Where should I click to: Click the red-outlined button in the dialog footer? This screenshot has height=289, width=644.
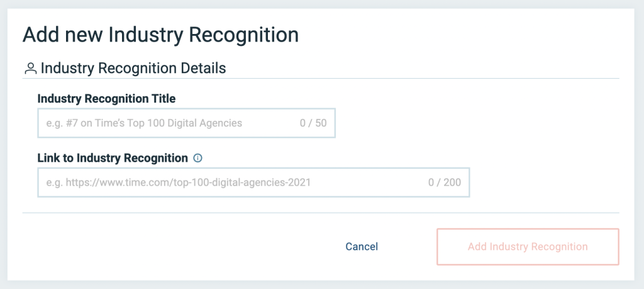coord(528,247)
